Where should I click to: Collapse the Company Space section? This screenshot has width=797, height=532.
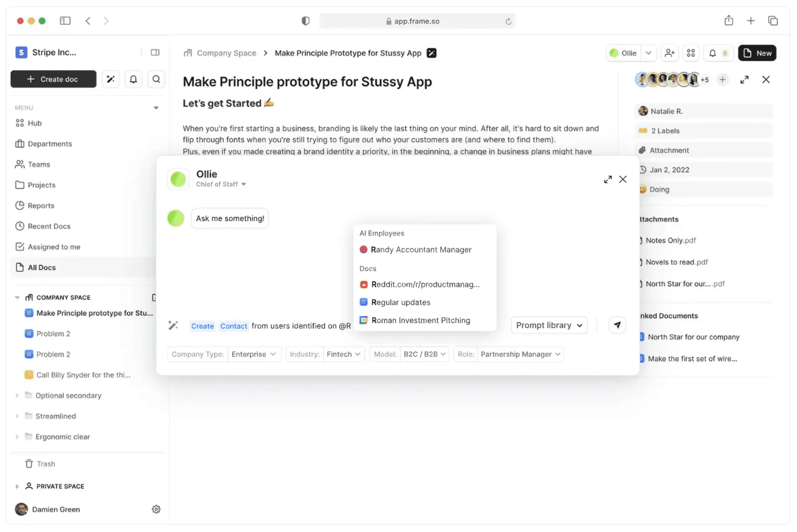pos(17,297)
